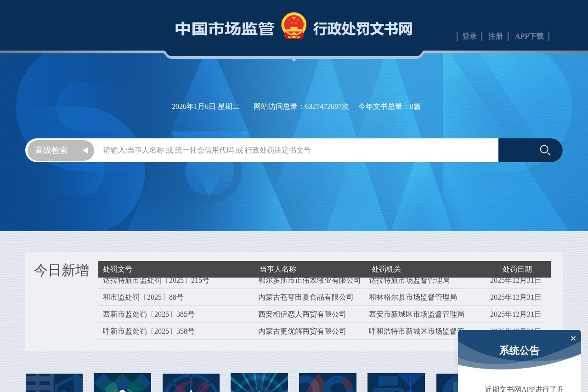Viewport: 588px width, 392px height.
Task: Click the fourth service thumbnail with fan rays
Action: coord(259,383)
